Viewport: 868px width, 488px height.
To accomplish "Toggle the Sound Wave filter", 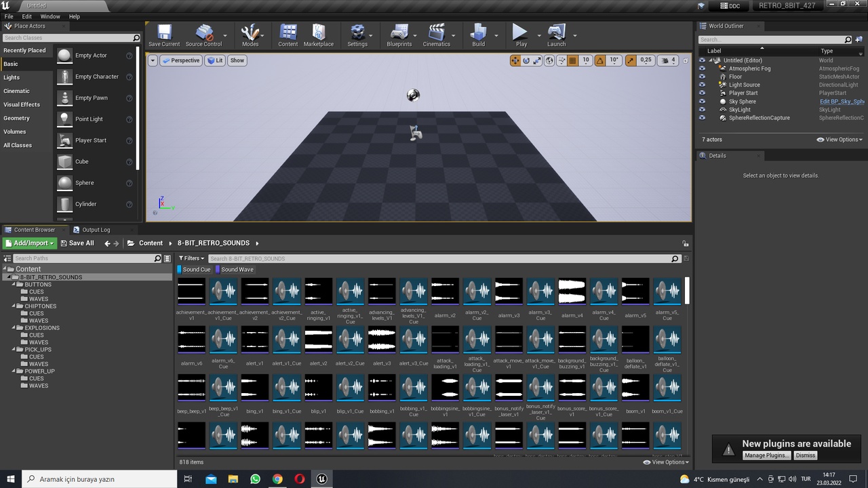I will (235, 270).
